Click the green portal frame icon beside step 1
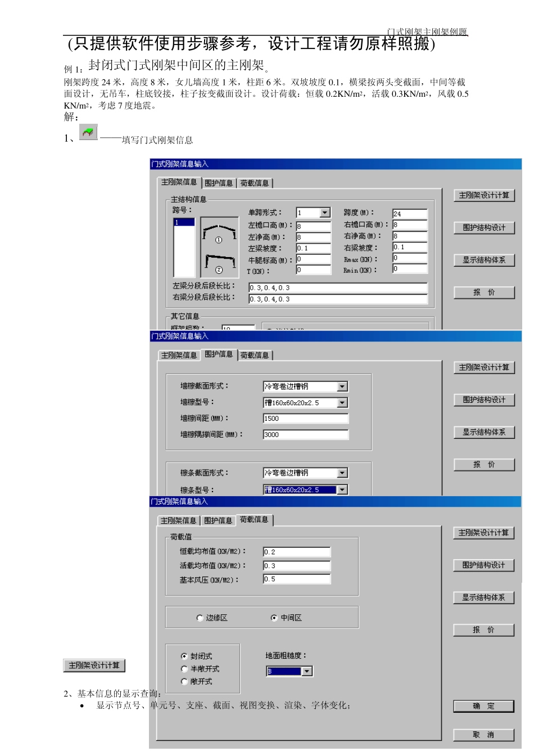This screenshot has height=756, width=534. pyautogui.click(x=88, y=132)
